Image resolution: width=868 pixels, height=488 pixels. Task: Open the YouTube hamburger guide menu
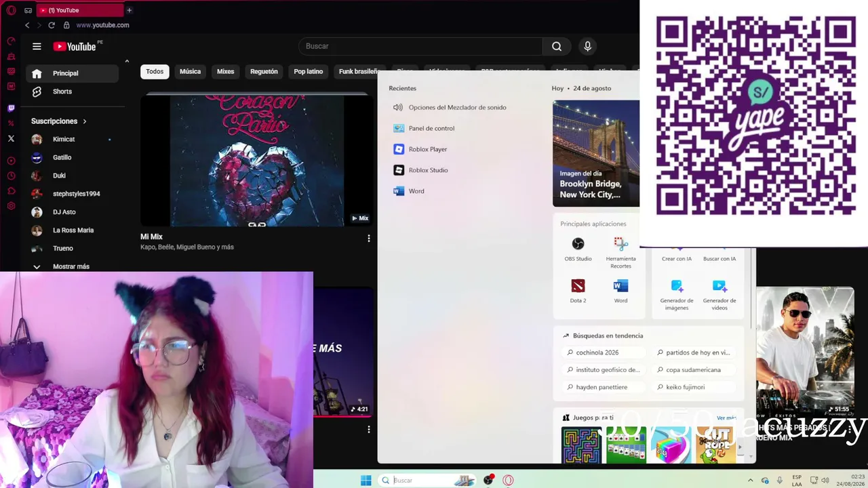point(37,46)
